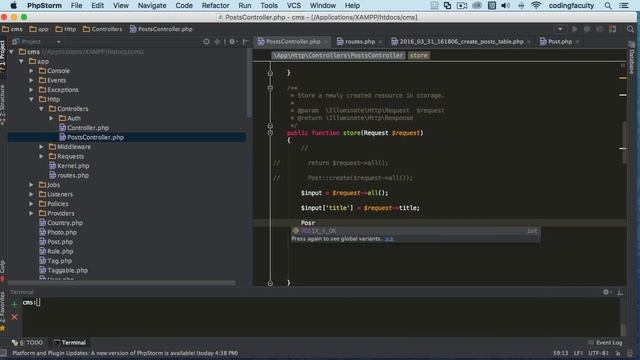Click store method breadcrumb in editor
Viewport: 640px width, 360px height.
pyautogui.click(x=419, y=56)
